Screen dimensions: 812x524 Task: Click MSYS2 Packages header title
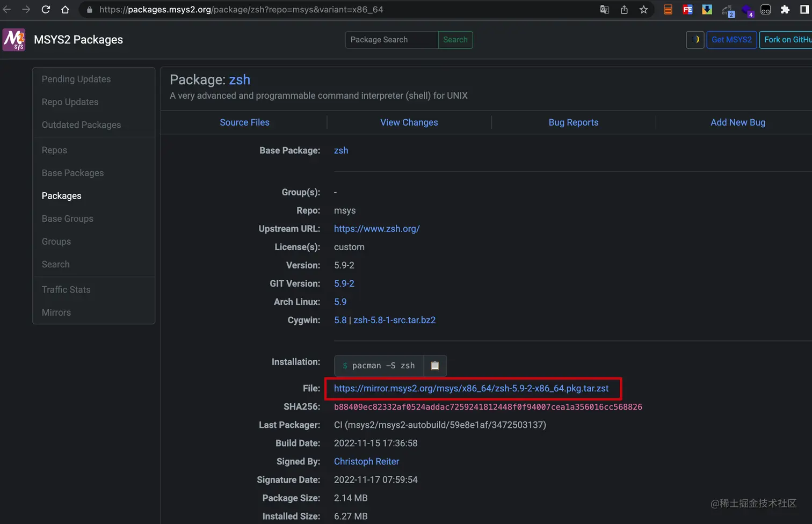(x=78, y=40)
